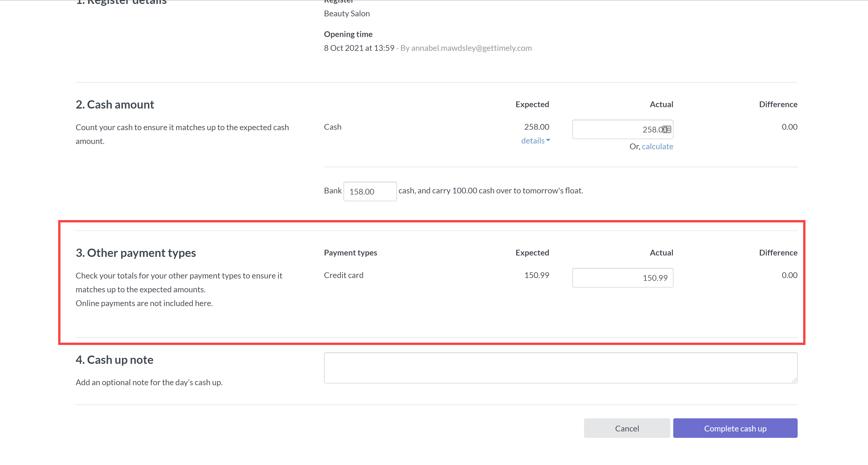Screen dimensions: 868x465
Task: Click the Cancel button
Action: 627,428
